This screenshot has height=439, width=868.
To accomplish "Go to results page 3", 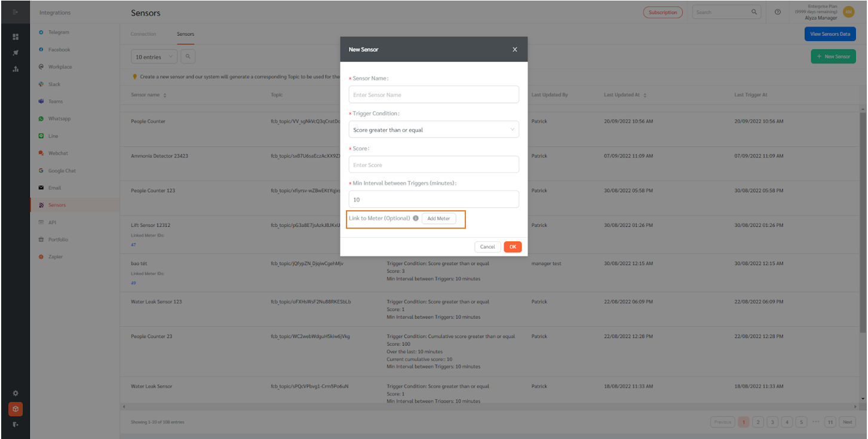I will tap(772, 422).
